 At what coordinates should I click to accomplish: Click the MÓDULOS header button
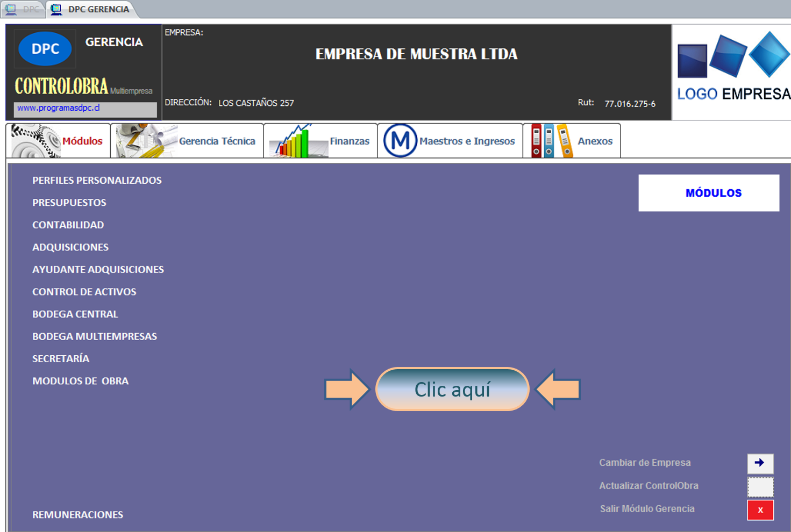(x=708, y=192)
